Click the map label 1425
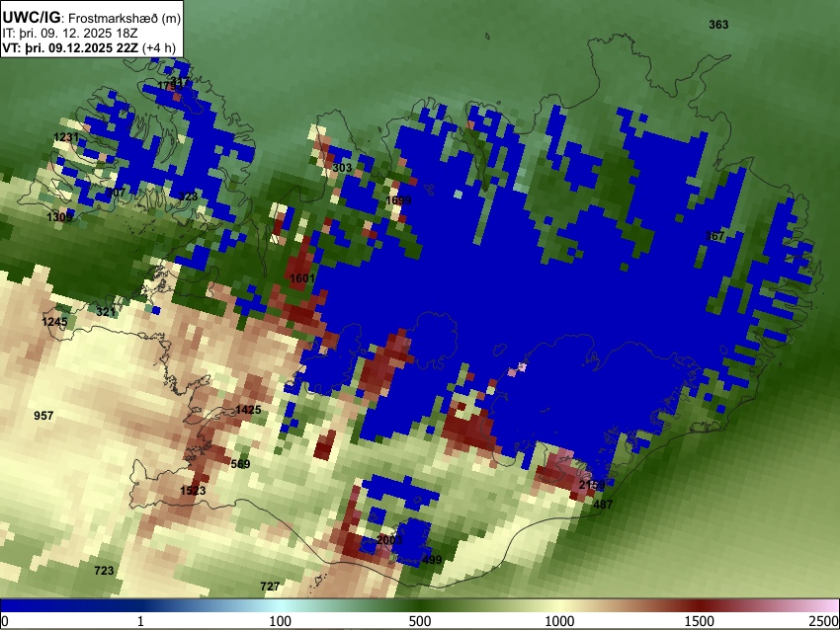Image resolution: width=840 pixels, height=630 pixels. coord(248,410)
